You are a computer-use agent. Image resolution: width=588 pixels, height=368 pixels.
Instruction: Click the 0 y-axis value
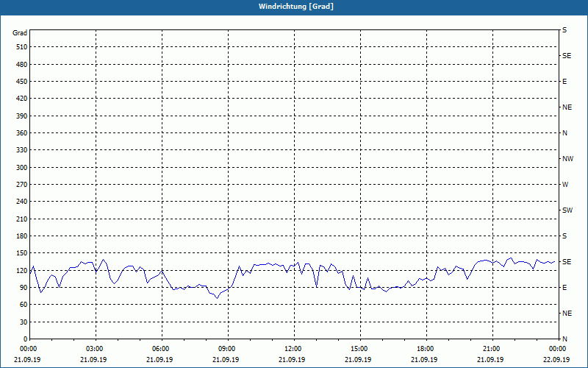click(x=26, y=339)
